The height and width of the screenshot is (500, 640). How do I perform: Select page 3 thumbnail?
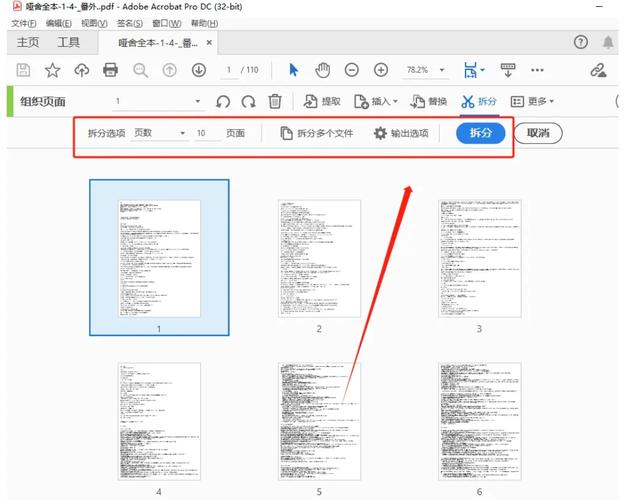(480, 259)
